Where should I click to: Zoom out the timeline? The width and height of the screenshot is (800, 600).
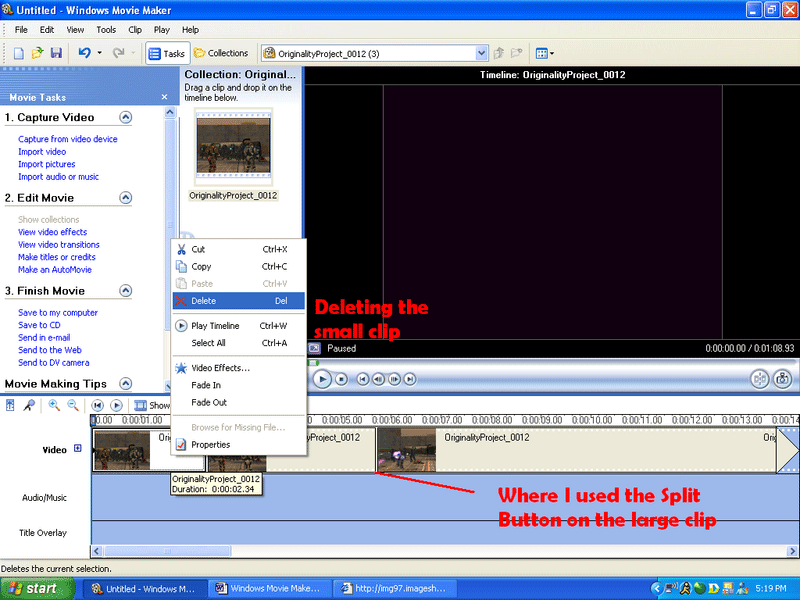coord(73,405)
